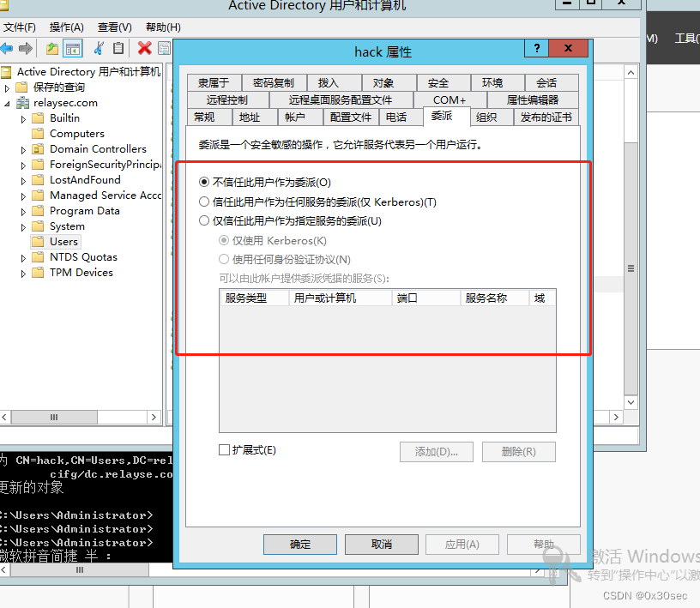Click the Paste clipboard toolbar icon
This screenshot has height=608, width=700.
pos(118,48)
